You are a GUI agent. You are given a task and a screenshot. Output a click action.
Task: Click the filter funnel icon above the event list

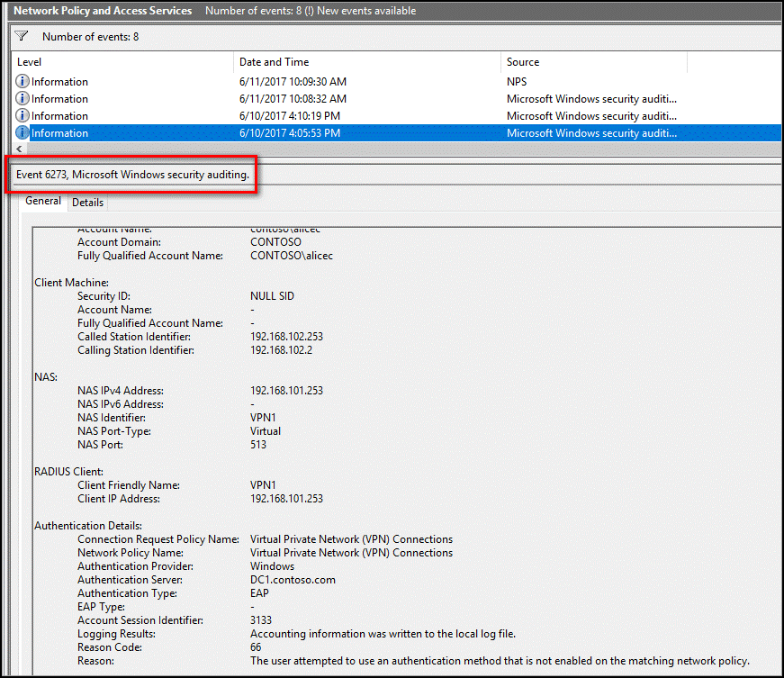click(x=20, y=35)
